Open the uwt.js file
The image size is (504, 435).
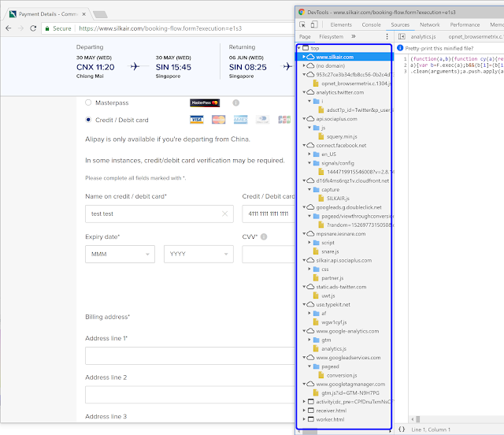coord(328,296)
